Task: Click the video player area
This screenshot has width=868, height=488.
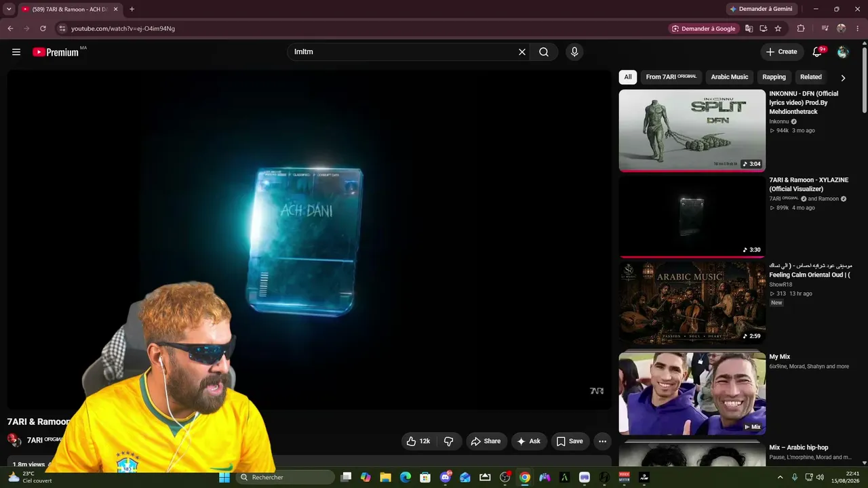Action: pos(309,240)
